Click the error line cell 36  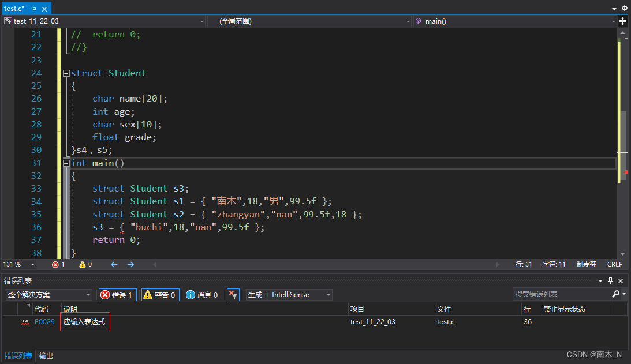528,322
